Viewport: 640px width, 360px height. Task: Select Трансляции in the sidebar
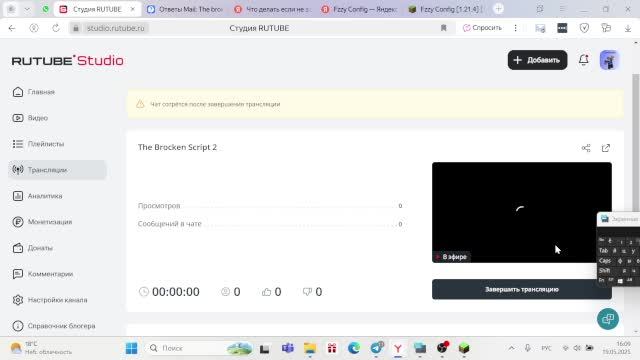click(57, 170)
